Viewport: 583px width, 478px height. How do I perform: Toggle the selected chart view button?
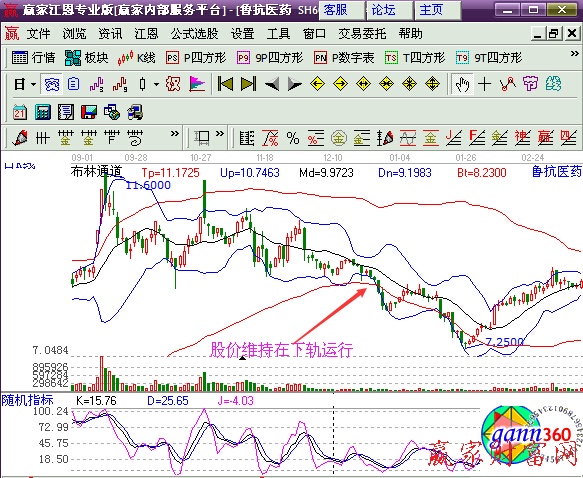click(x=52, y=84)
